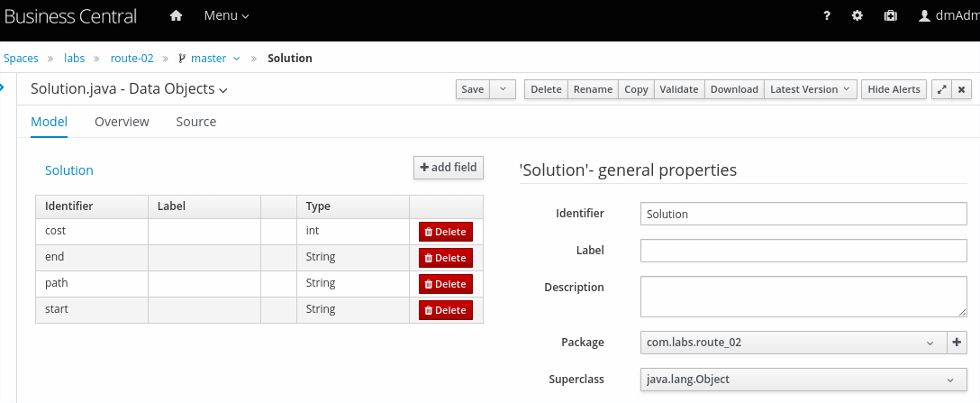Expand the left sidebar chevron

3,87
